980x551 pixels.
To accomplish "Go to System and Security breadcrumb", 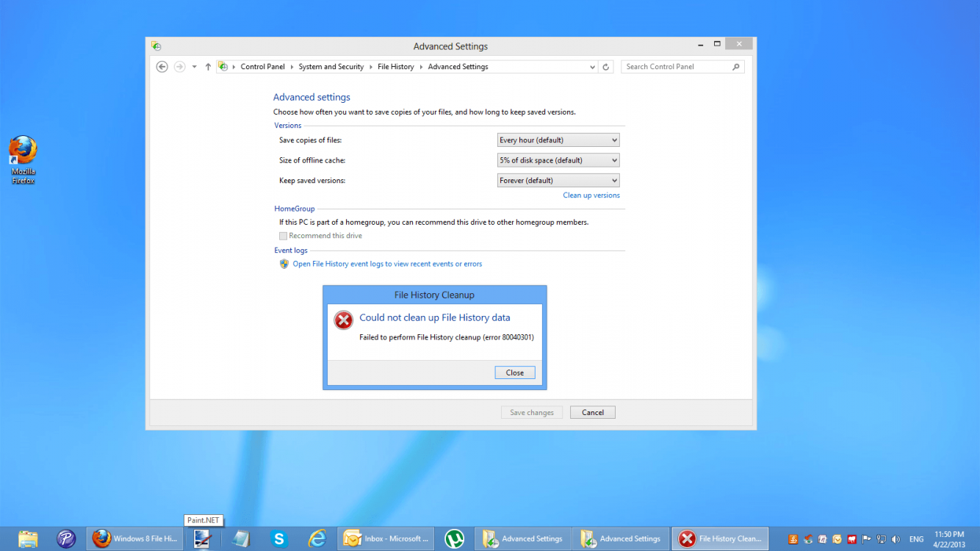I will [x=331, y=67].
